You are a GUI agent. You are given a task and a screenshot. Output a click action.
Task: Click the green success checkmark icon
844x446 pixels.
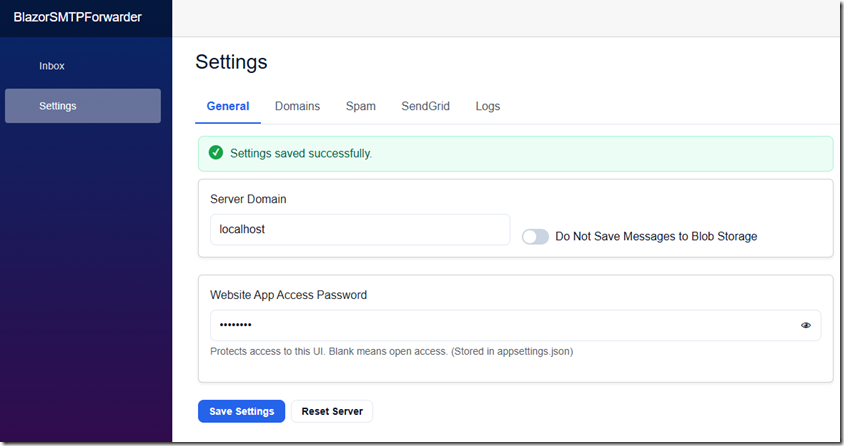point(216,153)
